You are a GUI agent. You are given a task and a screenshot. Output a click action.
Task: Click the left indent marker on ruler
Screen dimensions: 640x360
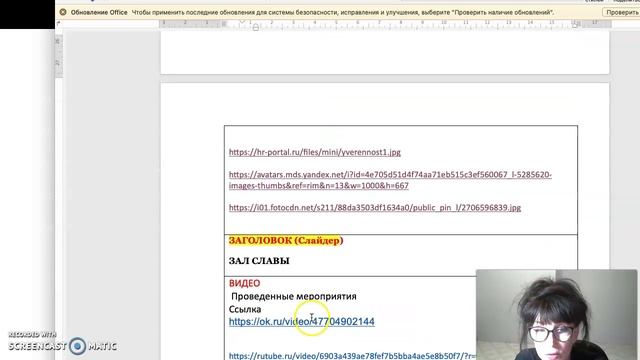(256, 27)
